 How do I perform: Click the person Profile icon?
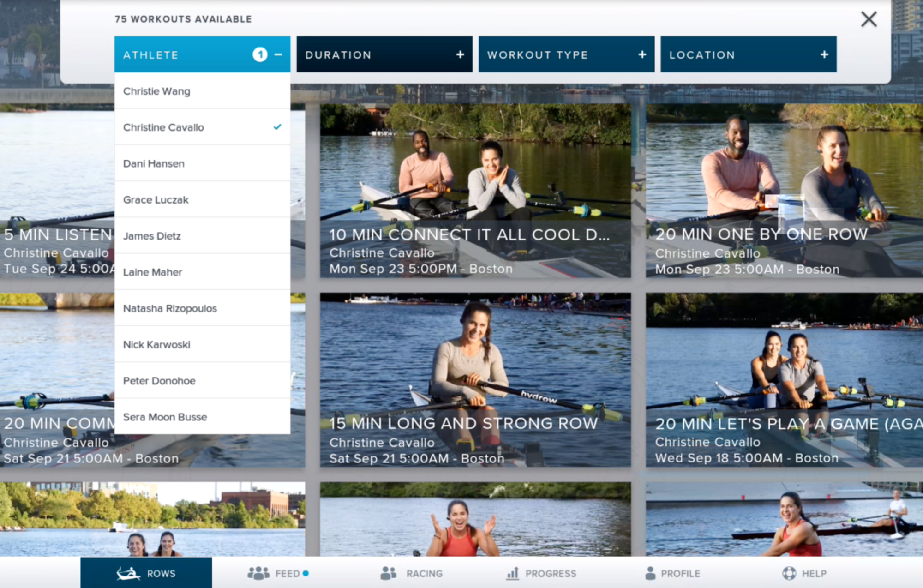pos(650,573)
